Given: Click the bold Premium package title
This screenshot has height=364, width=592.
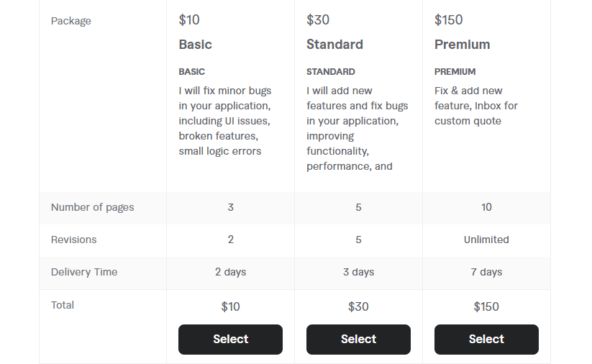Looking at the screenshot, I should 462,45.
